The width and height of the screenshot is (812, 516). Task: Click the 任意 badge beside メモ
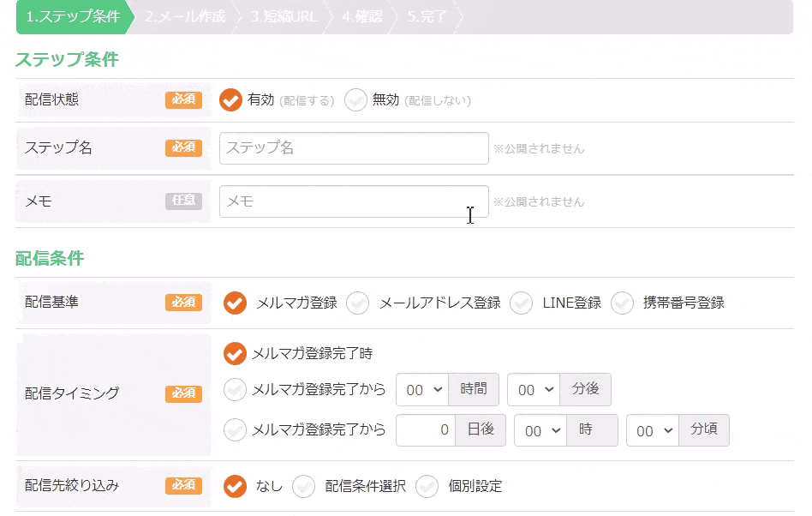click(184, 201)
